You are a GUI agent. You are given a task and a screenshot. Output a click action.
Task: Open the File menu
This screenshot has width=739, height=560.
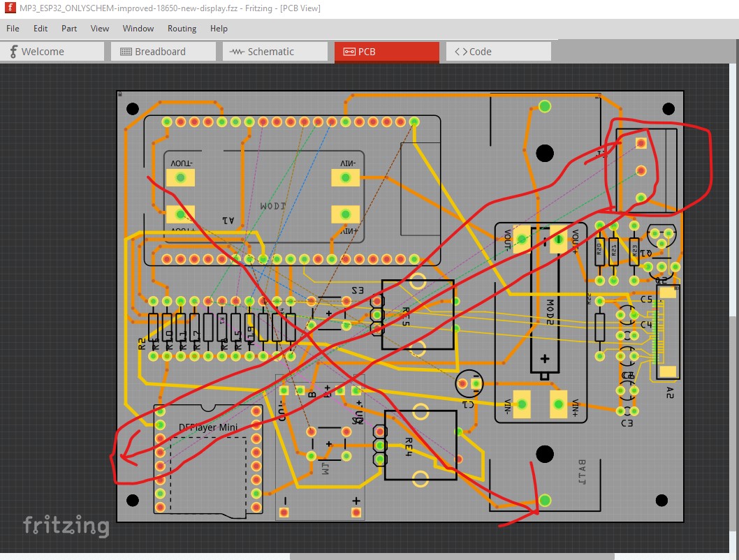[x=13, y=29]
